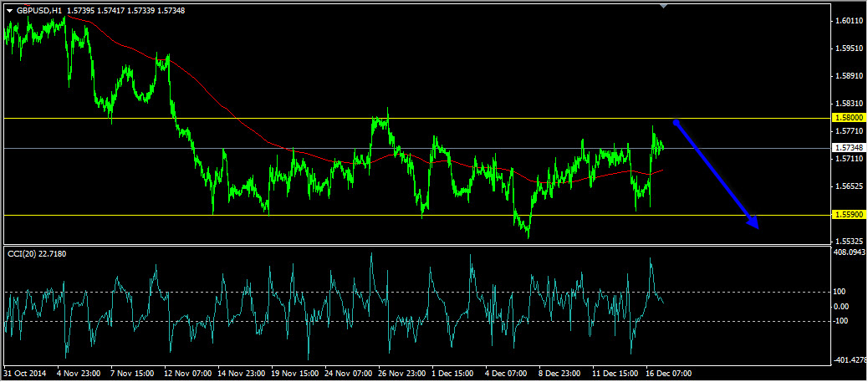
Task: Click the GBPUSD,H1 chart title text
Action: [38, 11]
